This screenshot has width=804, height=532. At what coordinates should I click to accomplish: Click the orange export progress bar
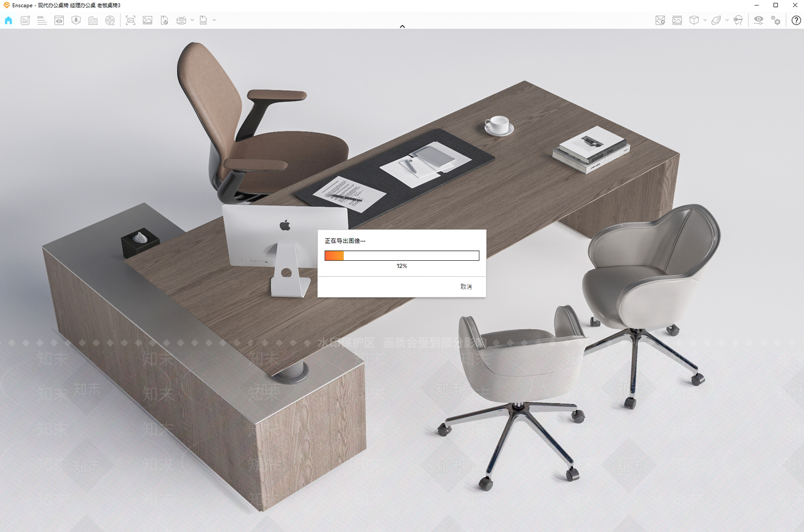coord(402,256)
